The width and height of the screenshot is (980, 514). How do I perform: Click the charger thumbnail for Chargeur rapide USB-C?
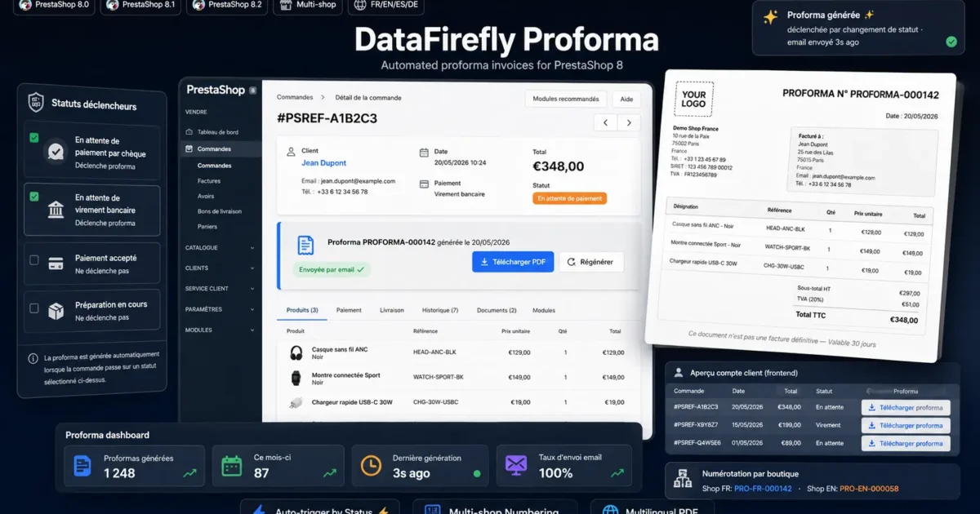pos(296,402)
